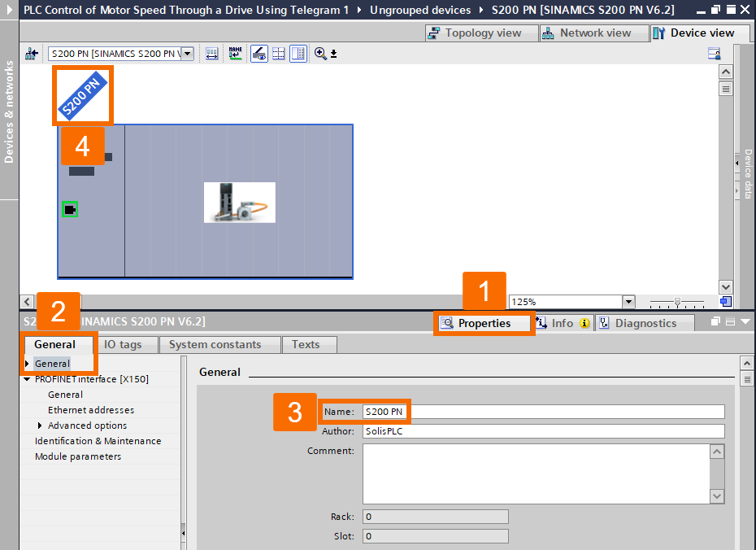Click the drive and motor image
This screenshot has width=756, height=550.
(x=240, y=203)
